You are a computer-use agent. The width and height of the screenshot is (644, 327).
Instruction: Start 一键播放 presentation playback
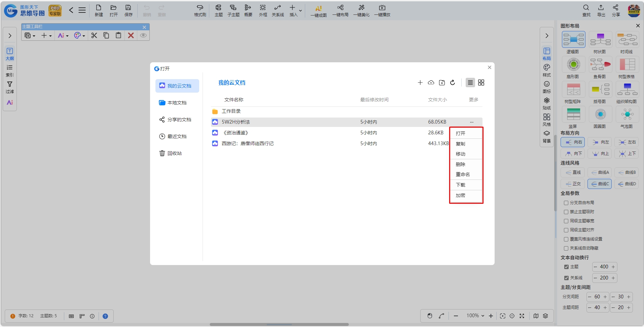[x=382, y=10]
